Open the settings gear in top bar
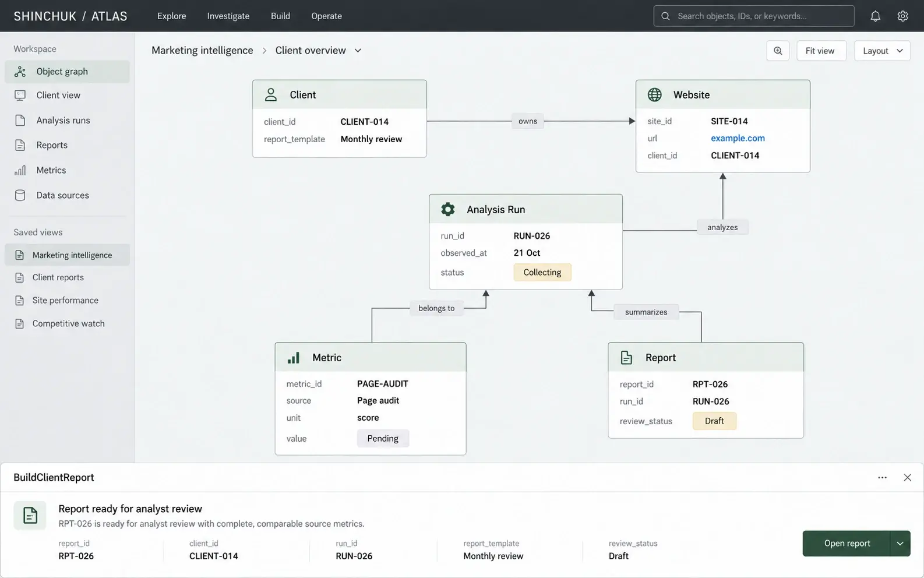The image size is (924, 578). click(x=902, y=16)
